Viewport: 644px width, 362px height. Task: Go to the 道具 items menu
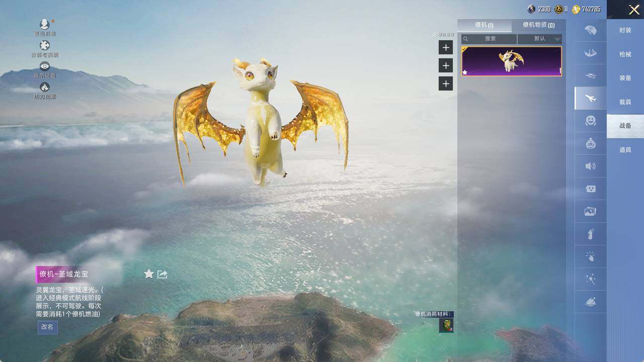tap(625, 150)
